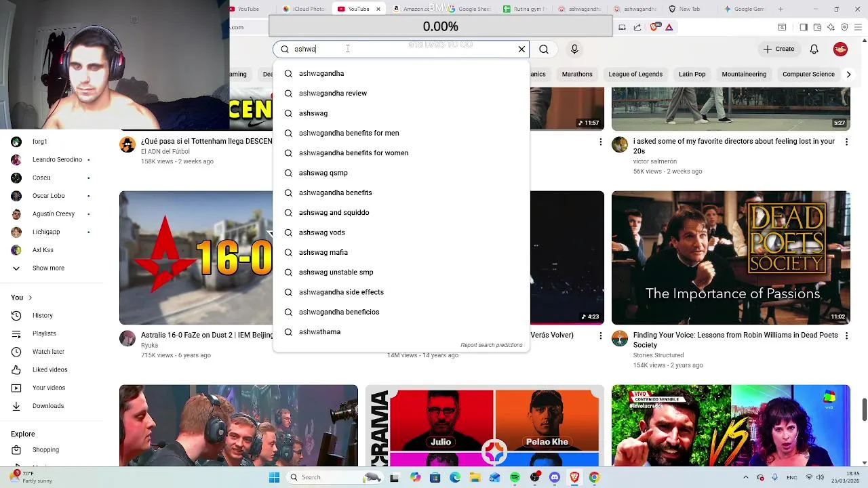Viewport: 868px width, 488px height.
Task: Open Leandro Serodino subscription channel
Action: pos(57,159)
